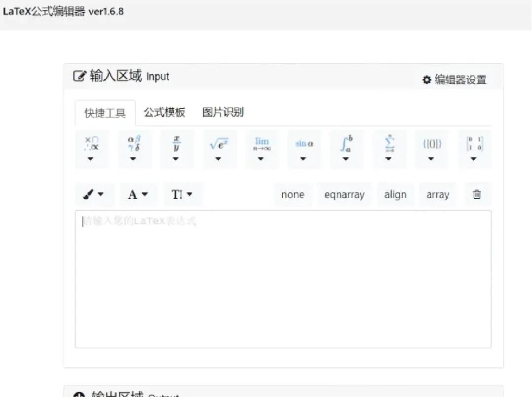Insert a definite integral symbol
This screenshot has height=397, width=532.
(x=347, y=143)
